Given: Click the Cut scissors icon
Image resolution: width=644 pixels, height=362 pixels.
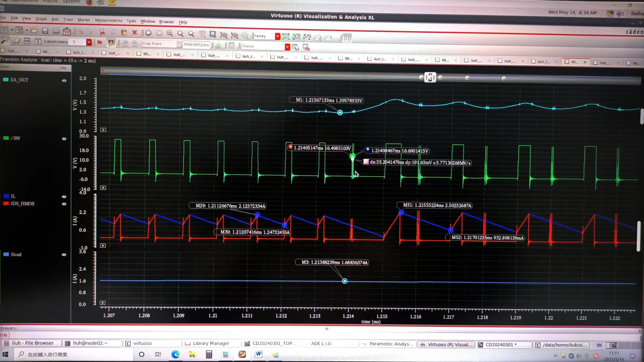Looking at the screenshot, I should point(102,32).
